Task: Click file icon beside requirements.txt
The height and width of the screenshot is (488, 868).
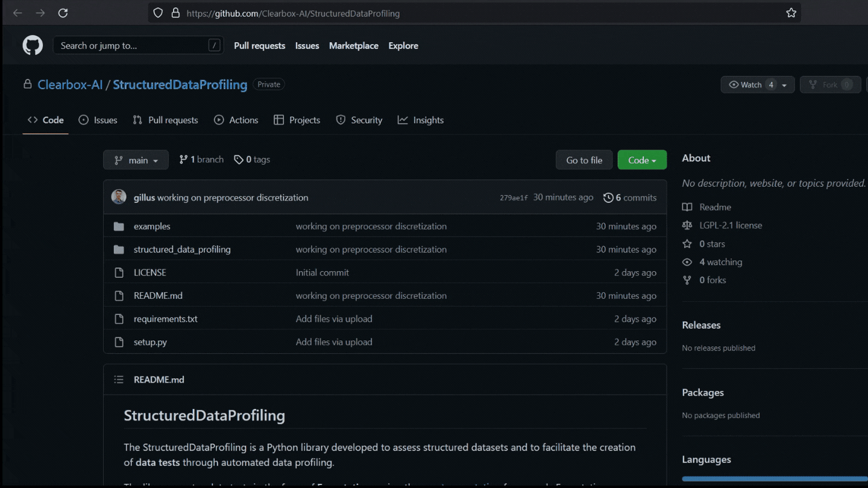Action: pos(119,319)
